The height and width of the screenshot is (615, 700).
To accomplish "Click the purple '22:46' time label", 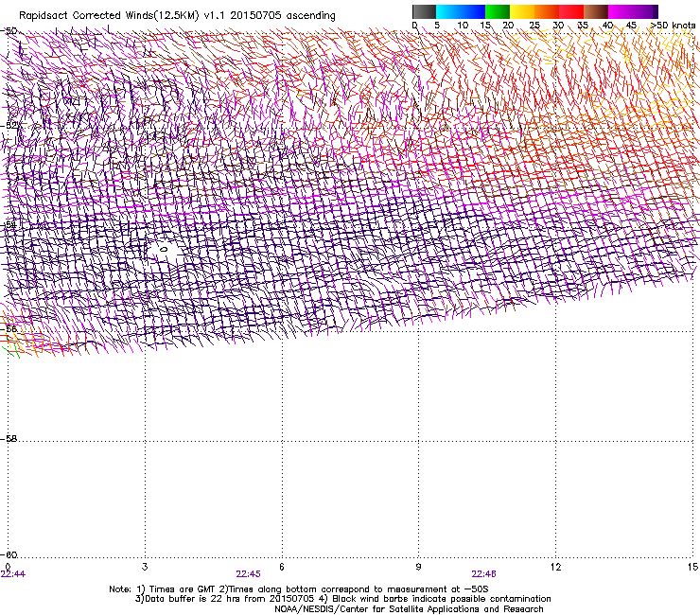I will [484, 574].
